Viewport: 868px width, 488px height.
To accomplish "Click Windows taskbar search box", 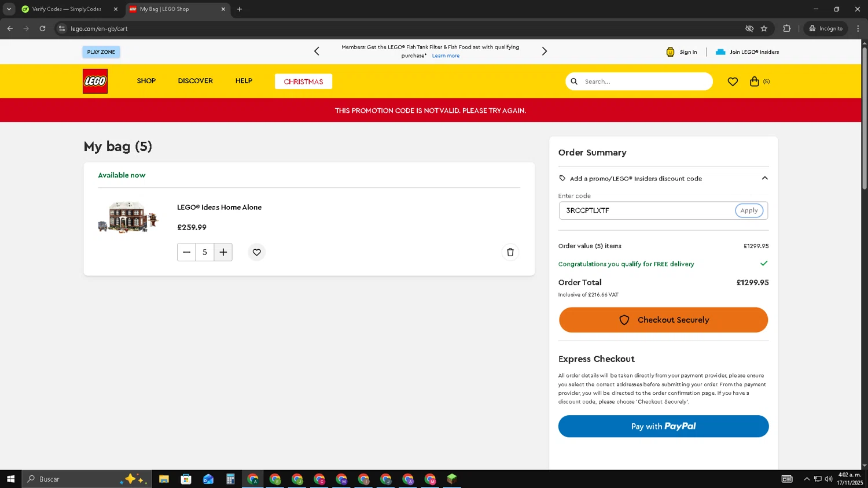I will coord(87,479).
